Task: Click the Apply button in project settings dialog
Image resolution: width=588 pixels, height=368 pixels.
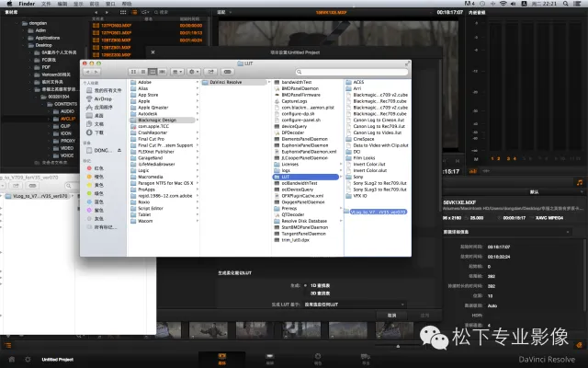Action: point(424,316)
